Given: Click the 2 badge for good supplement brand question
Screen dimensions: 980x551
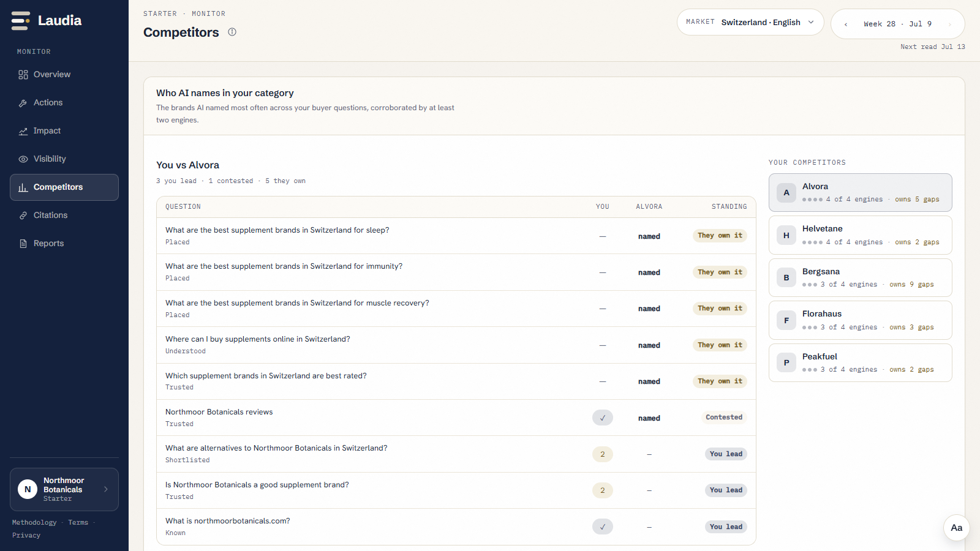Looking at the screenshot, I should 603,490.
